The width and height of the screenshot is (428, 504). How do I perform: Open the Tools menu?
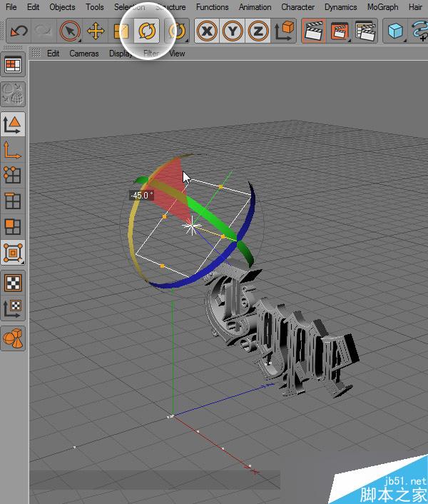(x=95, y=6)
